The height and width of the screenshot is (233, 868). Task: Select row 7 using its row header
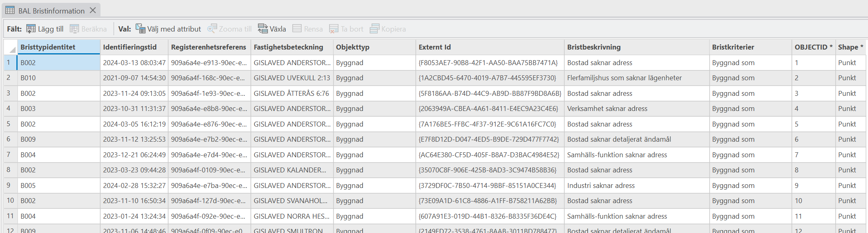coord(9,155)
